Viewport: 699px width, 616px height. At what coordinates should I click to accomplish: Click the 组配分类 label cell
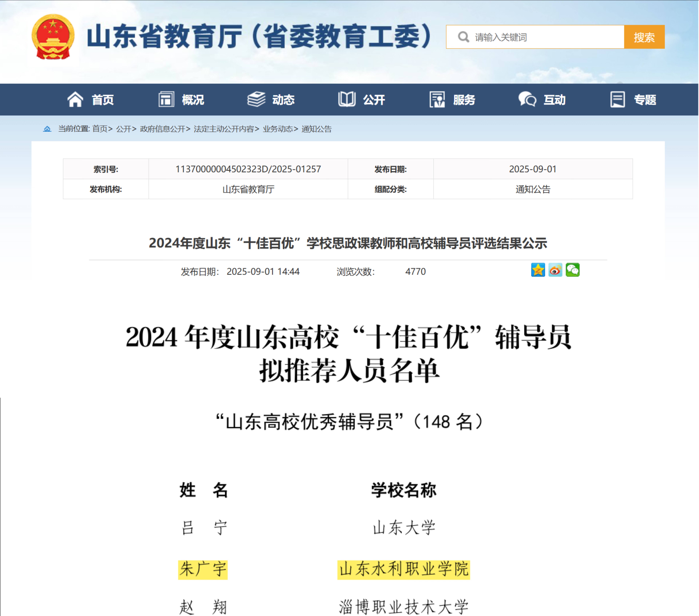pyautogui.click(x=391, y=189)
